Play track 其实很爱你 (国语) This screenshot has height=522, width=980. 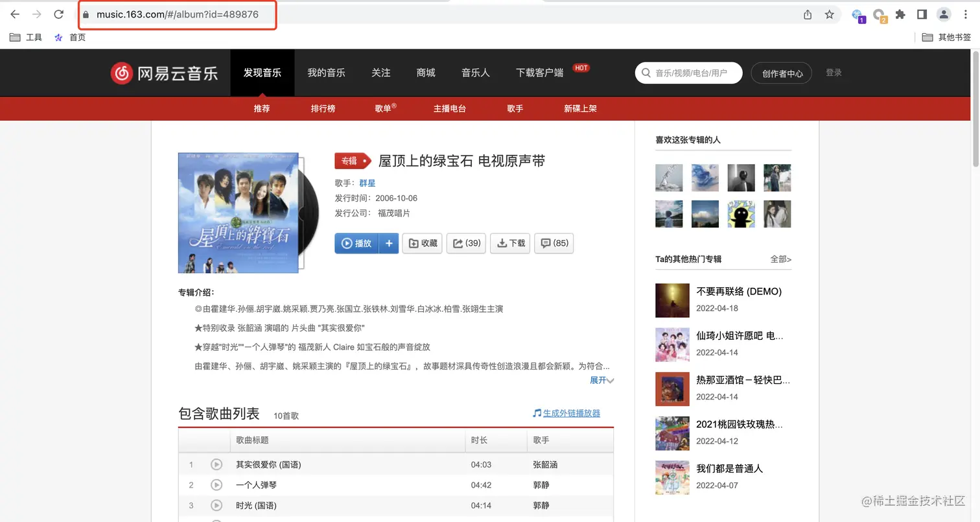pyautogui.click(x=216, y=464)
